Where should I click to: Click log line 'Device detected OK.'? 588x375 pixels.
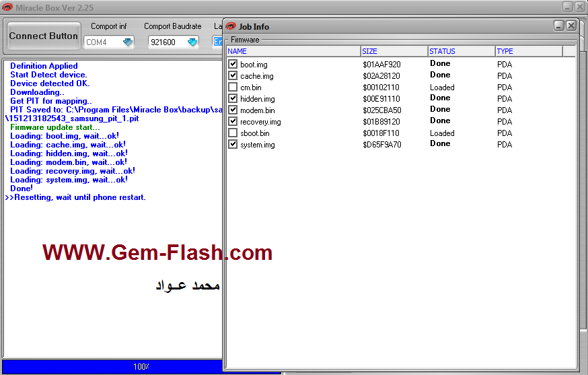[x=50, y=83]
